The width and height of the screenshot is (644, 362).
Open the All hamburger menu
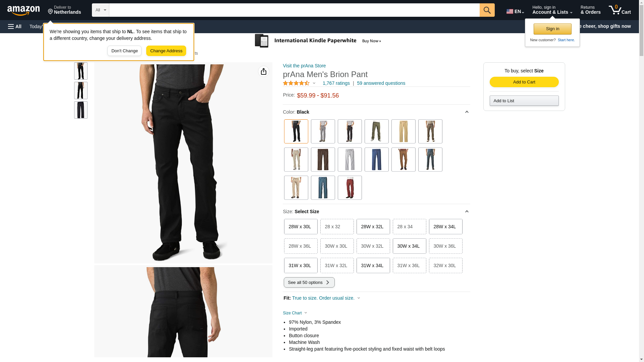coord(15,26)
